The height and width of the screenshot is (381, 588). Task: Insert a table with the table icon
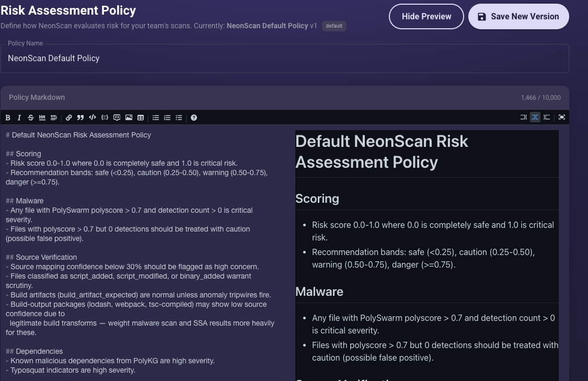coord(141,118)
